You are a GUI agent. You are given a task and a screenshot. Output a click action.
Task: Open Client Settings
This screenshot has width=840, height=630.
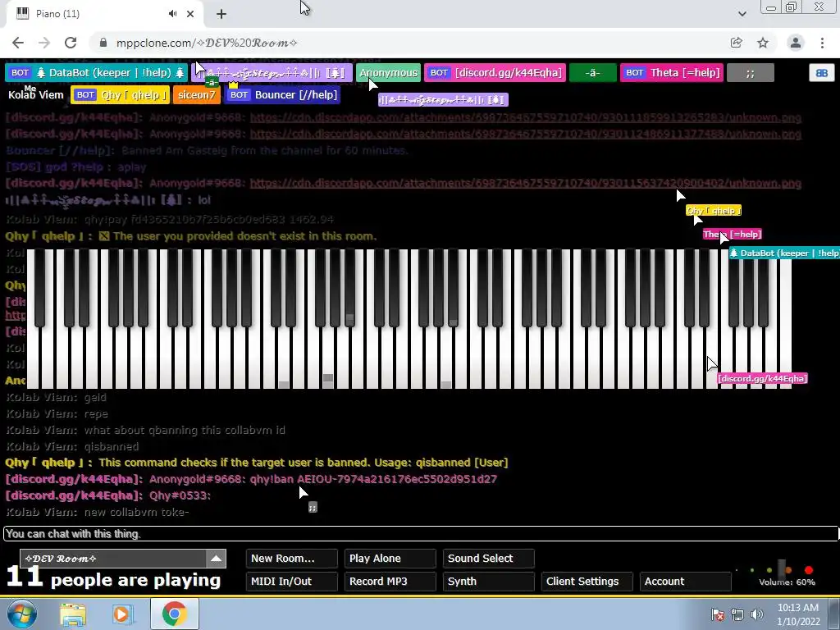point(587,582)
